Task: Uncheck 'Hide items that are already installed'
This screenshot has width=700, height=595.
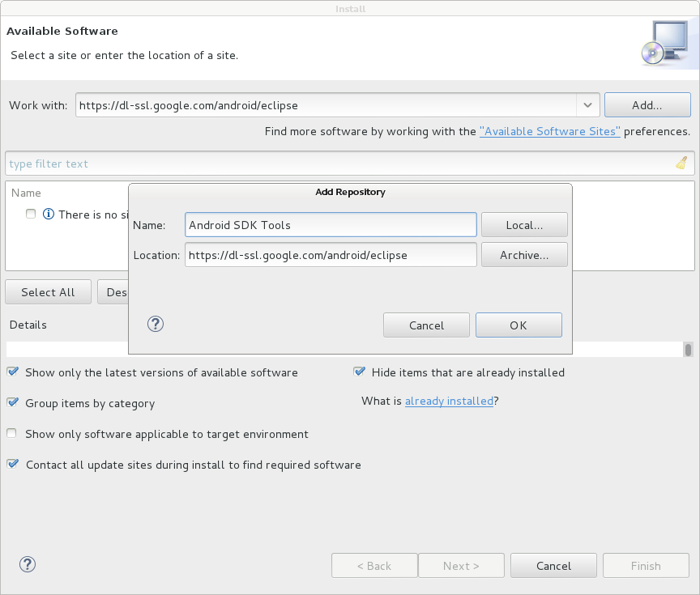Action: [359, 372]
